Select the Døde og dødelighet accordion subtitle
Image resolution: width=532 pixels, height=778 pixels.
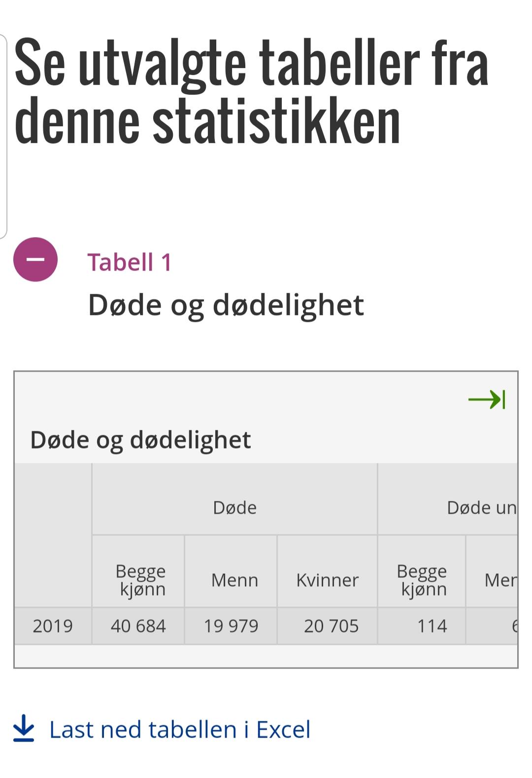point(226,305)
